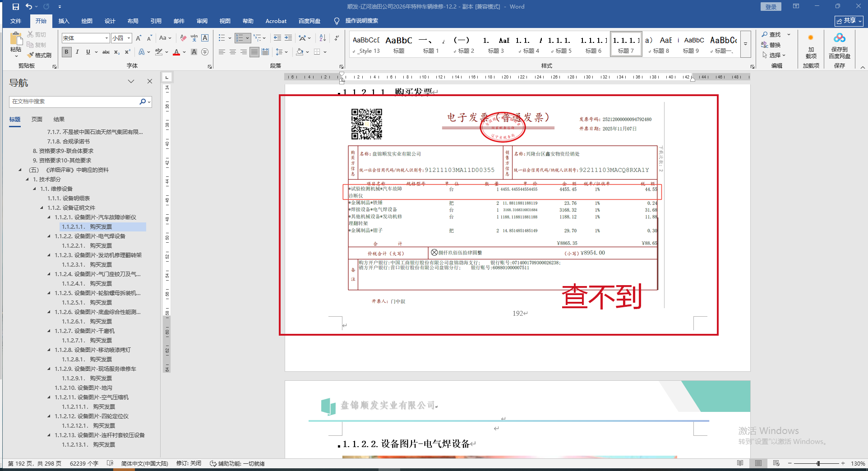Open the Results (结果) tab in navigation pane

coord(59,120)
